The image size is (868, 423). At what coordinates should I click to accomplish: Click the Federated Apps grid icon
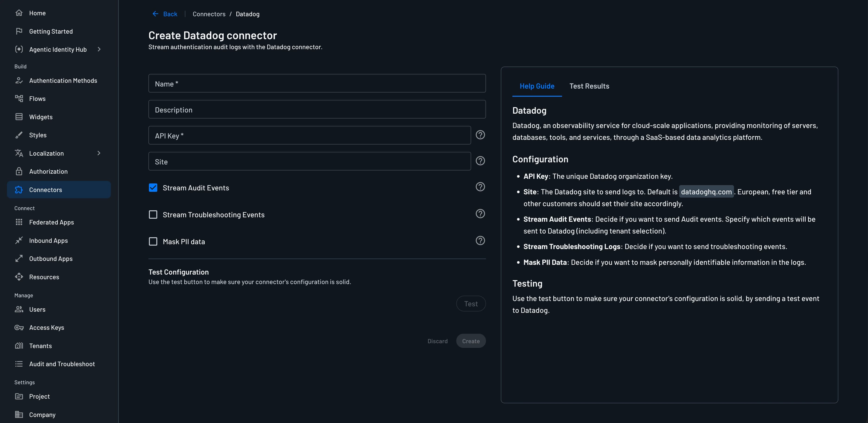[19, 222]
